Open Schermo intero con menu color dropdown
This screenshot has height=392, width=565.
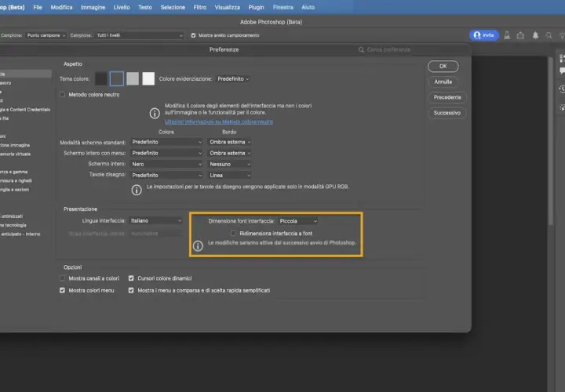pos(166,153)
